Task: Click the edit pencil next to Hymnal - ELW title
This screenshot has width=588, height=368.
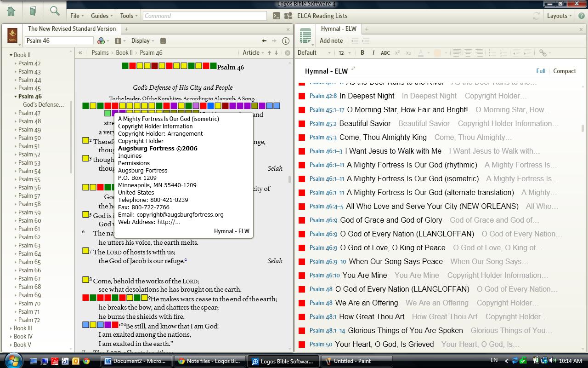Action: [x=353, y=69]
